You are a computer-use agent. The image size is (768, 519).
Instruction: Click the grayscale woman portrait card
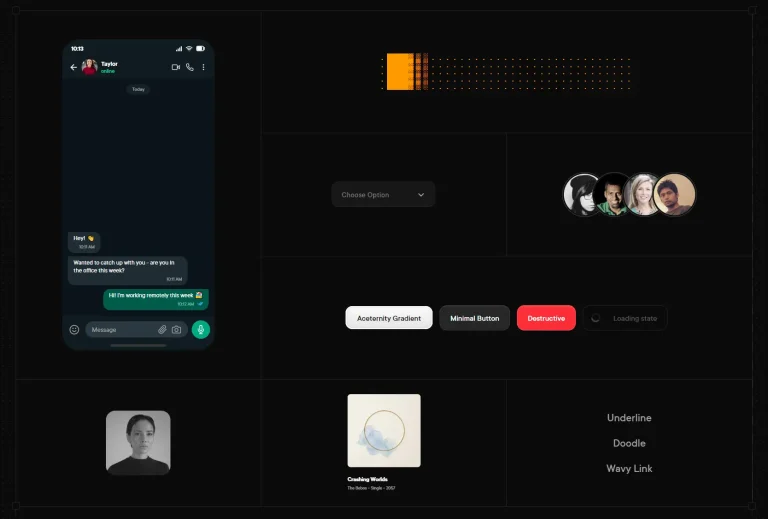click(x=138, y=443)
